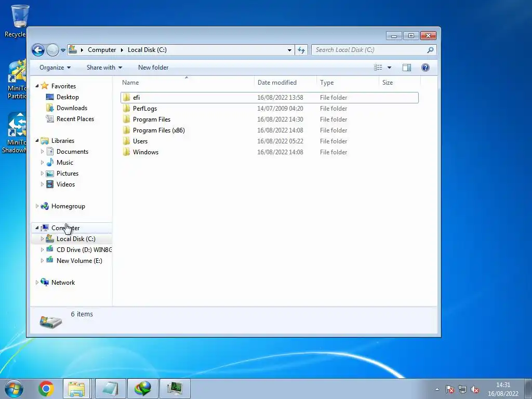The height and width of the screenshot is (399, 532).
Task: Open the recent pages dropdown arrow
Action: pos(63,50)
